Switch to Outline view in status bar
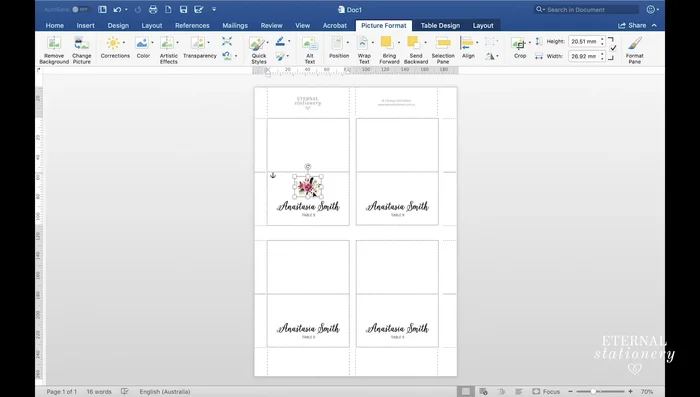Viewport: 700px width, 397px height. coord(501,392)
